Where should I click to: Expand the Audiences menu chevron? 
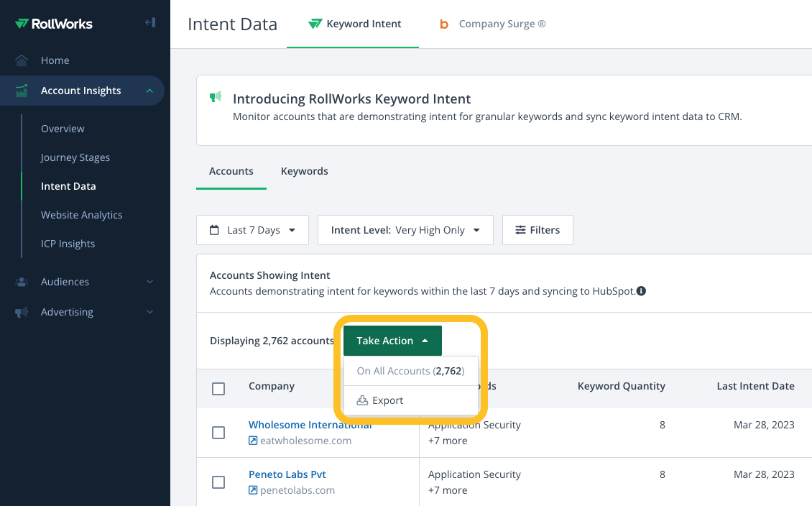(x=149, y=282)
